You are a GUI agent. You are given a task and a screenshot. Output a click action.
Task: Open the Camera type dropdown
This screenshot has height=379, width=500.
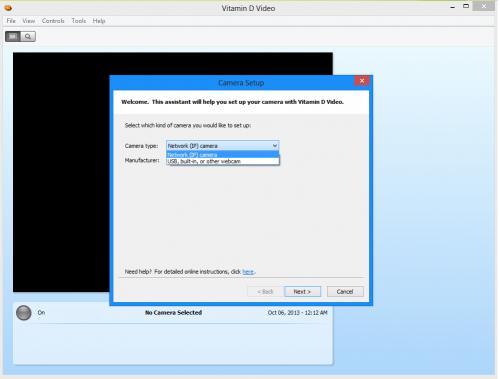(222, 146)
